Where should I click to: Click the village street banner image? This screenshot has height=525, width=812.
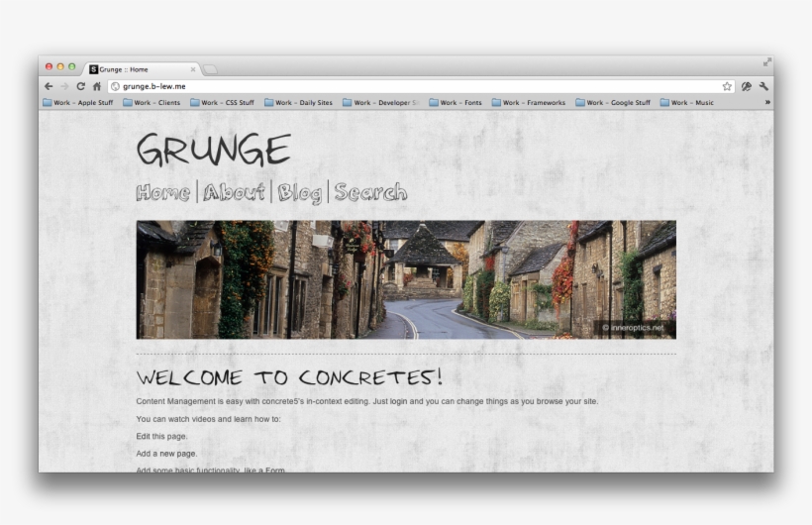click(406, 280)
